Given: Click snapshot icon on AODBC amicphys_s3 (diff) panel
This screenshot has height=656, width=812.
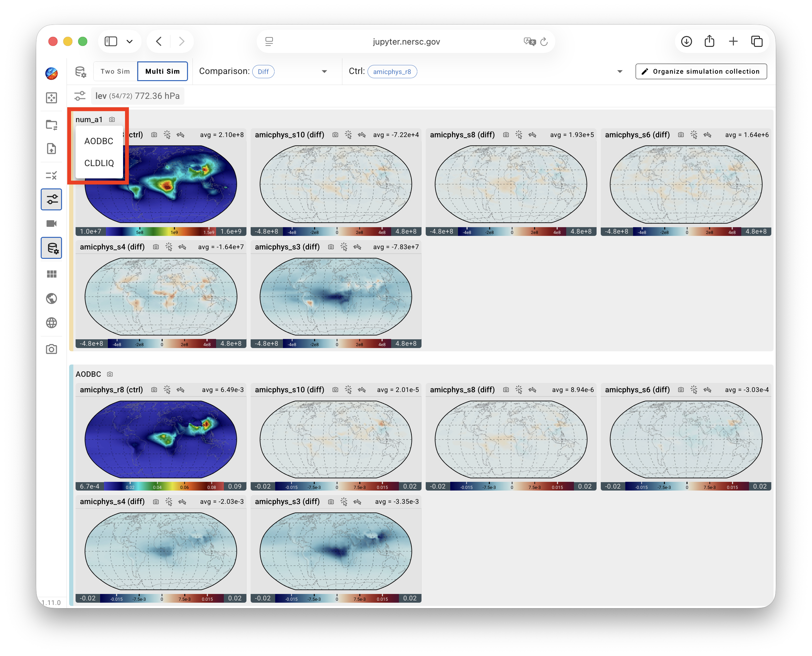Looking at the screenshot, I should click(x=331, y=502).
